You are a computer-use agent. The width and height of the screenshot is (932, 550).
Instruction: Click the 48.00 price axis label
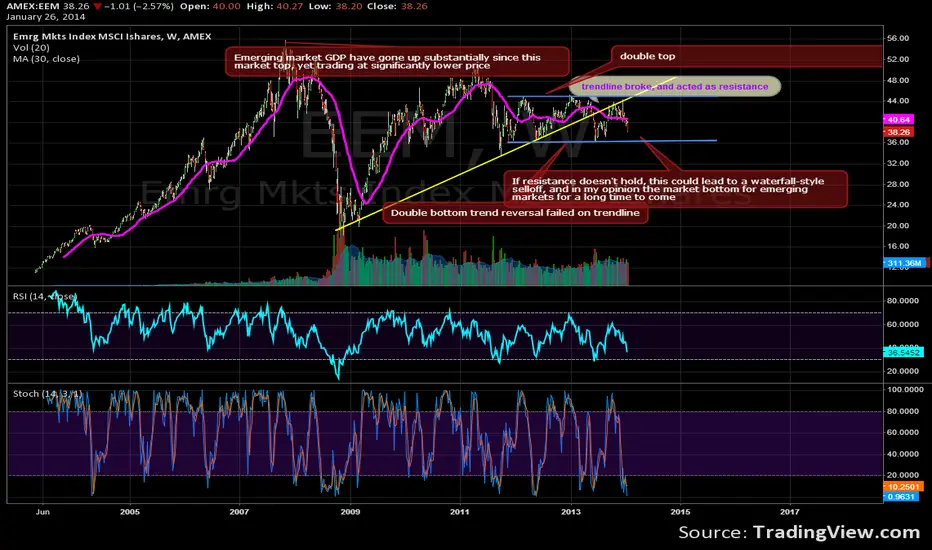898,80
